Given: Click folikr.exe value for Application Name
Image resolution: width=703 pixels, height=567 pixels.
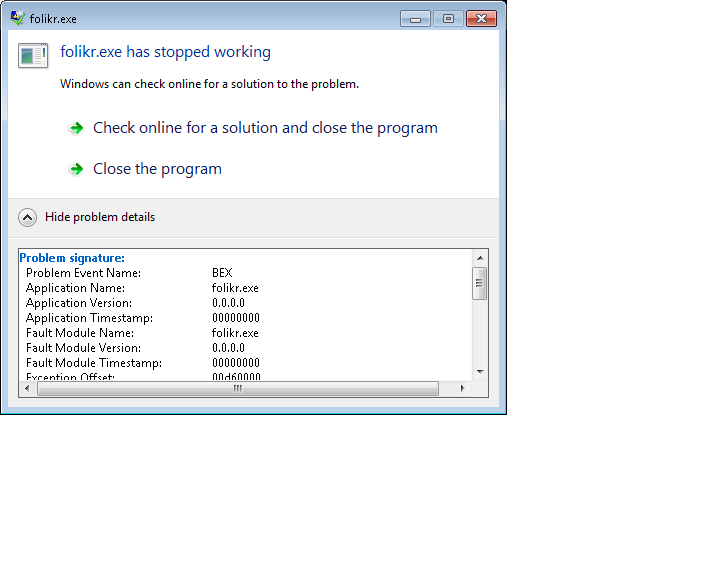Looking at the screenshot, I should (235, 288).
